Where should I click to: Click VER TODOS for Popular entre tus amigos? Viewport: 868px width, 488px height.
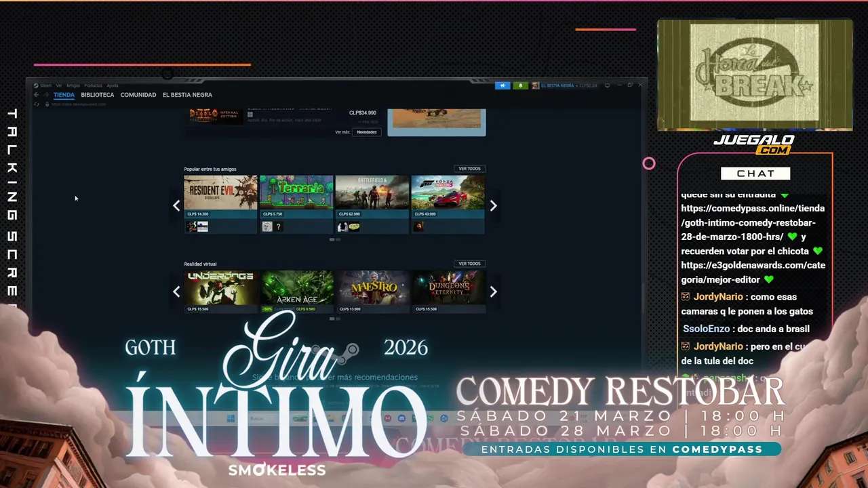pos(469,169)
